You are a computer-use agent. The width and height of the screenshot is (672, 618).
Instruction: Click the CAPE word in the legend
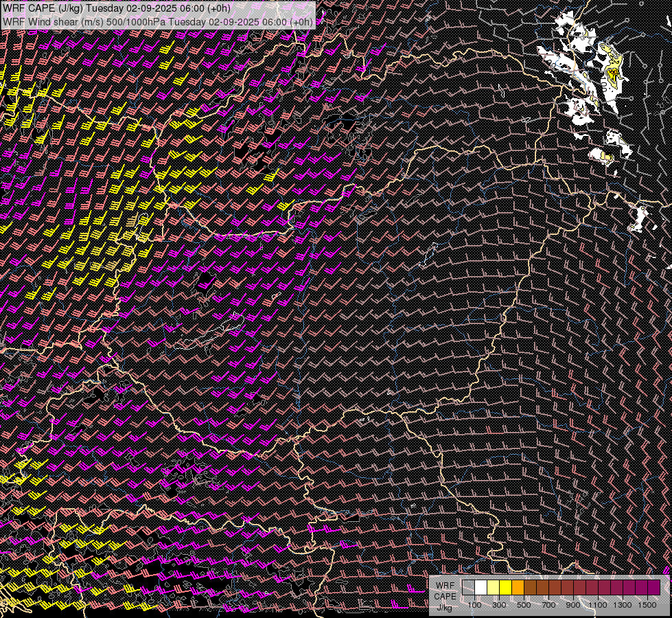pos(445,597)
